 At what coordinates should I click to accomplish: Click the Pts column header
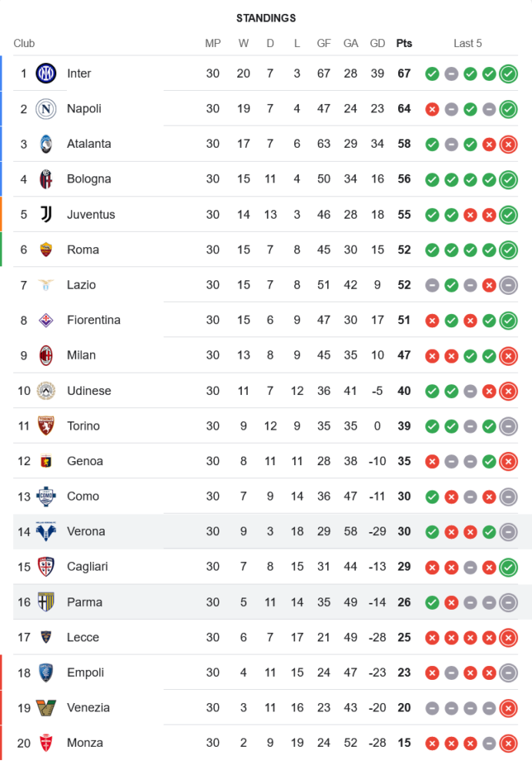pos(404,43)
